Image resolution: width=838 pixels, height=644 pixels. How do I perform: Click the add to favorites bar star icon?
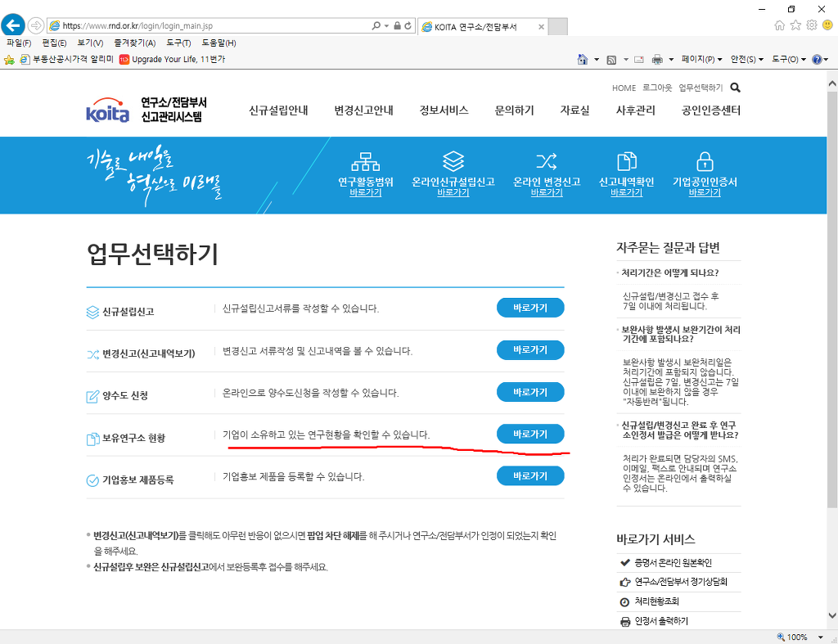coord(9,59)
